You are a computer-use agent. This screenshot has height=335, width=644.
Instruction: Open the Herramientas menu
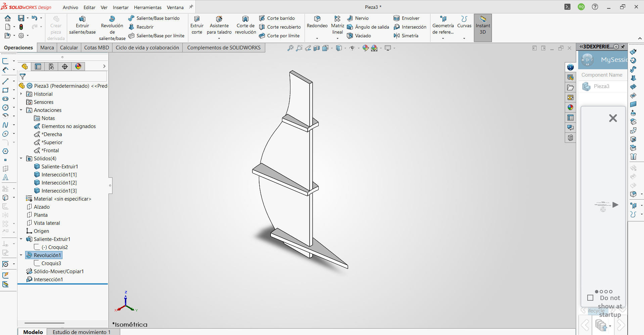point(148,7)
